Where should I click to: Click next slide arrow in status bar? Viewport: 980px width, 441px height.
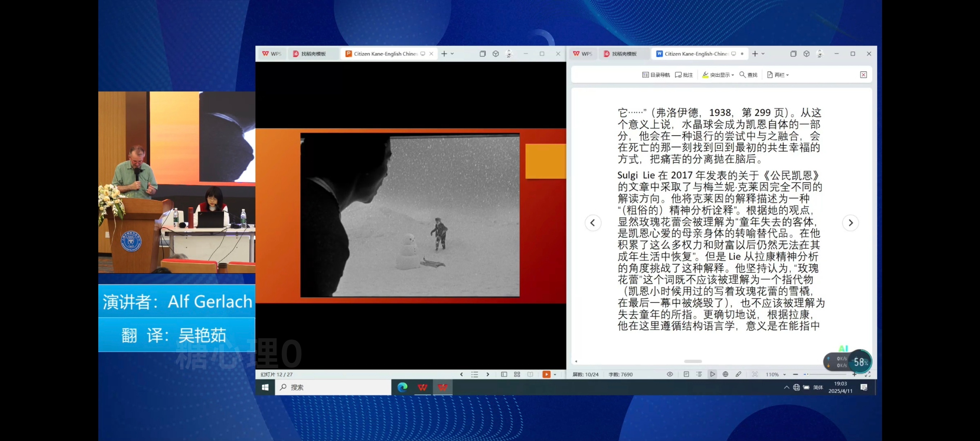[488, 374]
